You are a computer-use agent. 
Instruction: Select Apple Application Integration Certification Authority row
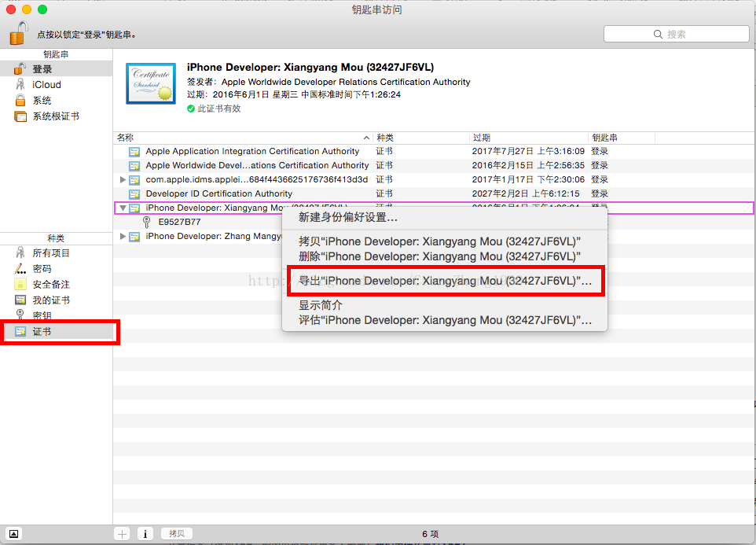[x=434, y=152]
